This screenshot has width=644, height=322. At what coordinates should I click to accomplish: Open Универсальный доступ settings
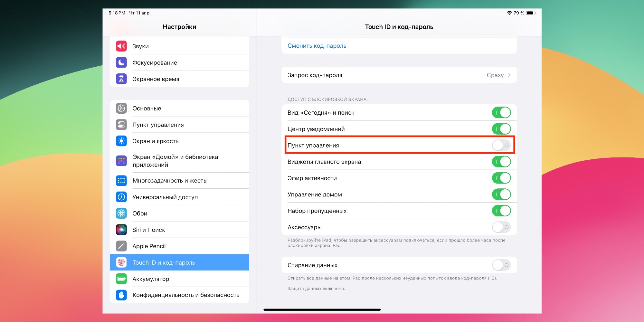point(180,197)
